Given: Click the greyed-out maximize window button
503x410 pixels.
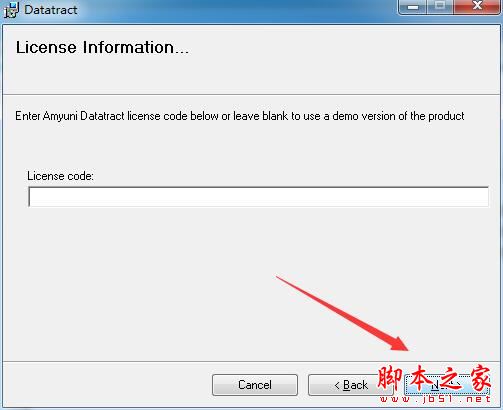Looking at the screenshot, I should [x=440, y=6].
